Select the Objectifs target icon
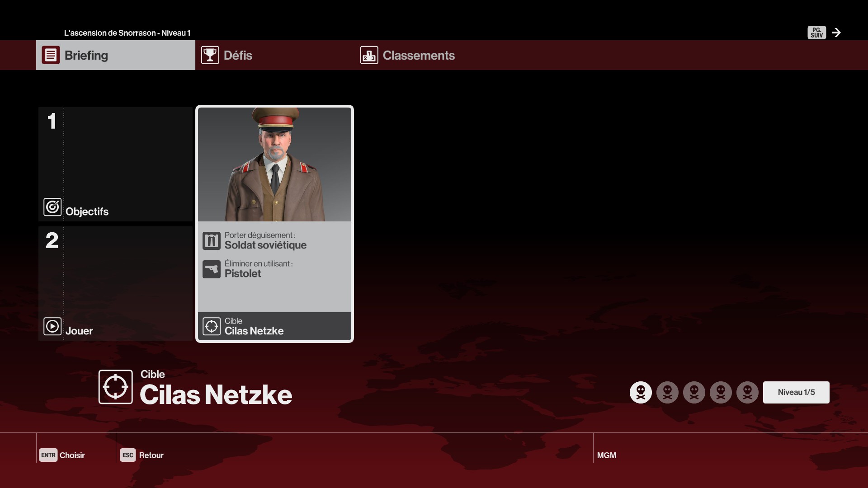 tap(52, 207)
